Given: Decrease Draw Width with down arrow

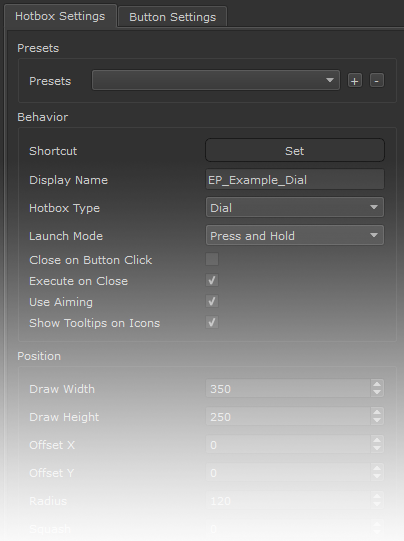Looking at the screenshot, I should (x=377, y=393).
